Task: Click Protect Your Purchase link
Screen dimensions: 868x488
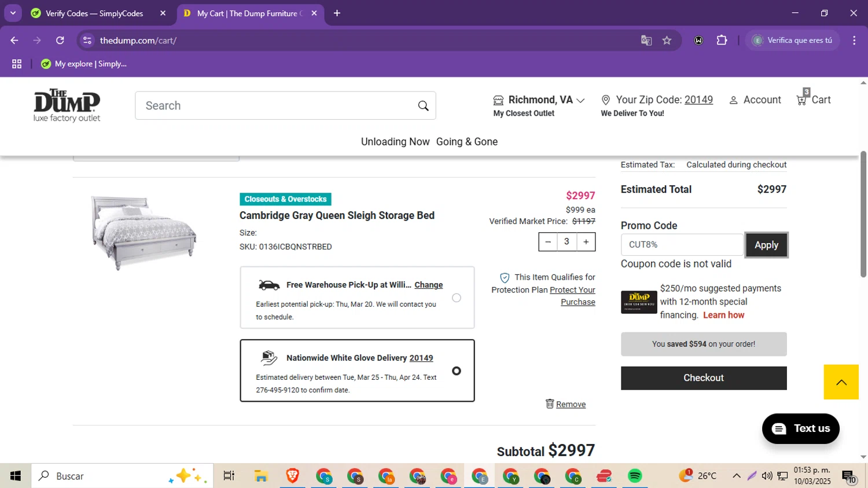Action: 573,296
